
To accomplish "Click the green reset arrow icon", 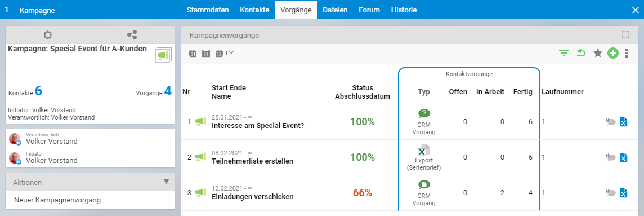I will click(581, 52).
